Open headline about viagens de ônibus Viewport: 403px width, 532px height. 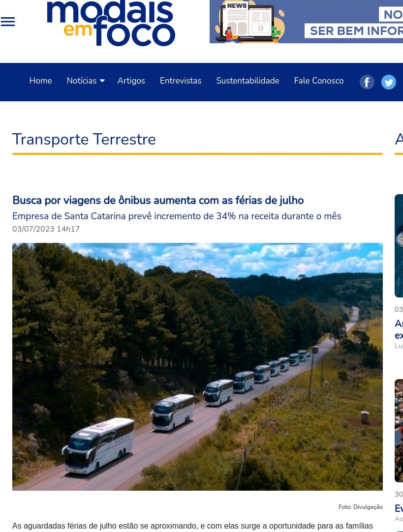[158, 200]
